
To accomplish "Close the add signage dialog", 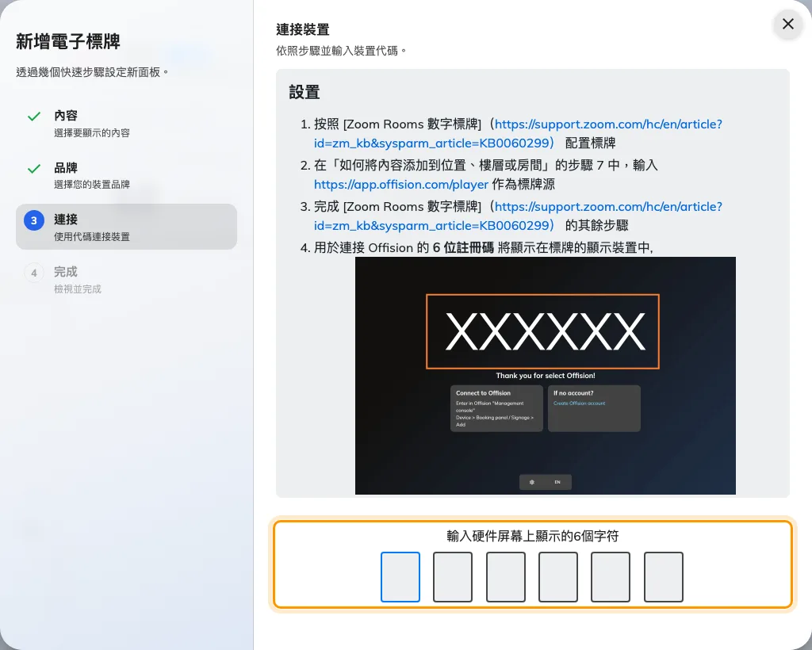I will [787, 24].
